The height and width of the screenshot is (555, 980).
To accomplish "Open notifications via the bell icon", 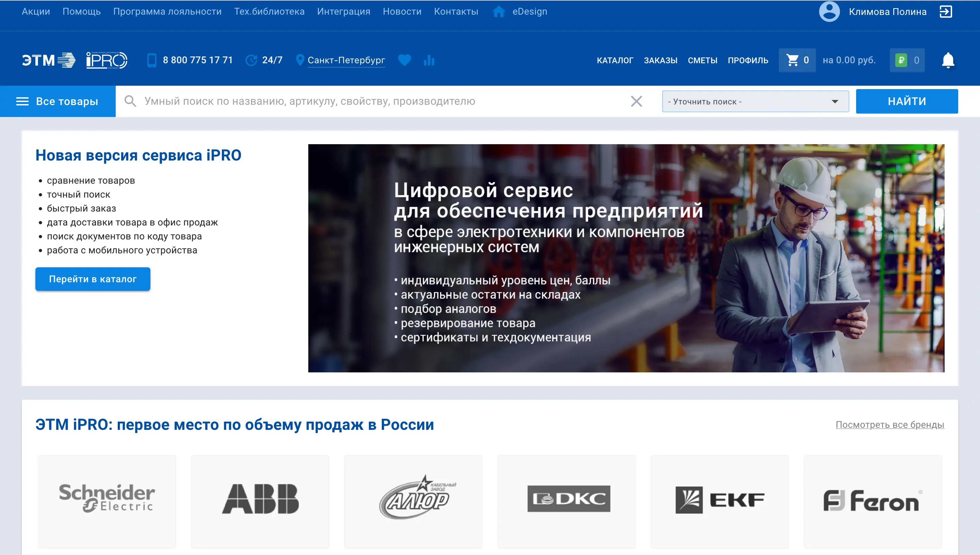I will point(949,60).
